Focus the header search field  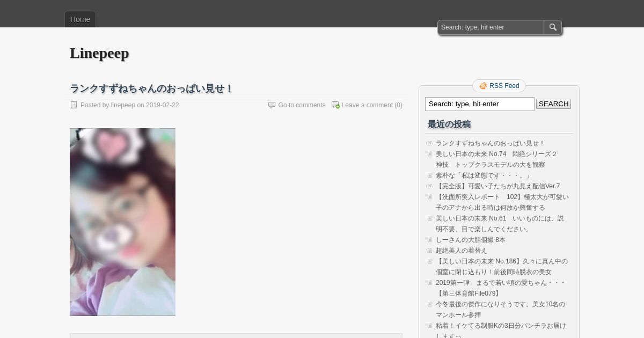point(491,27)
